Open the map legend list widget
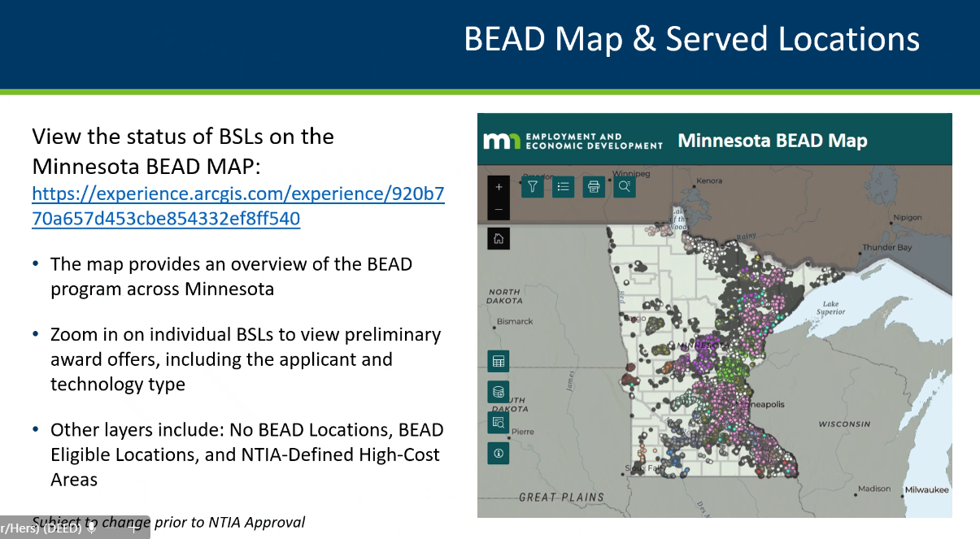This screenshot has height=539, width=980. click(563, 186)
